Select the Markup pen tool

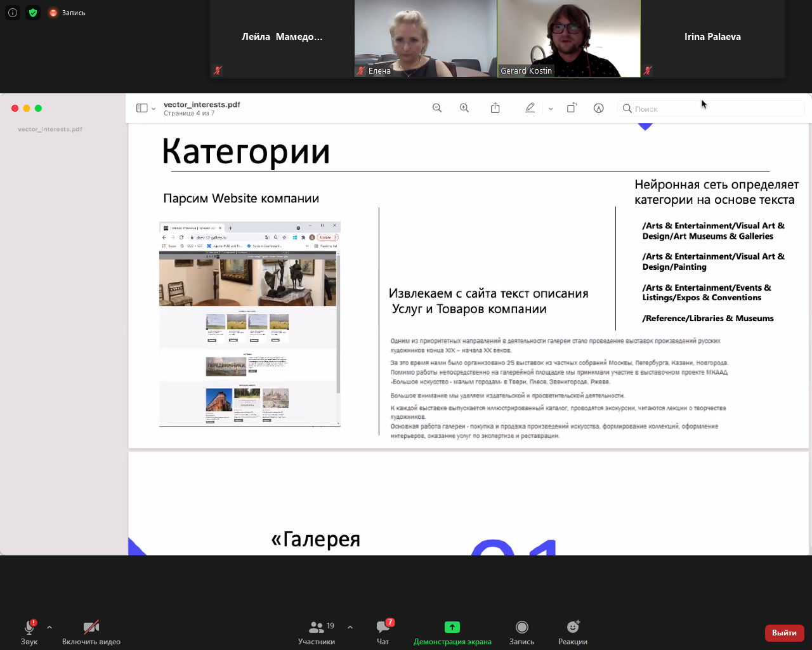pos(530,108)
